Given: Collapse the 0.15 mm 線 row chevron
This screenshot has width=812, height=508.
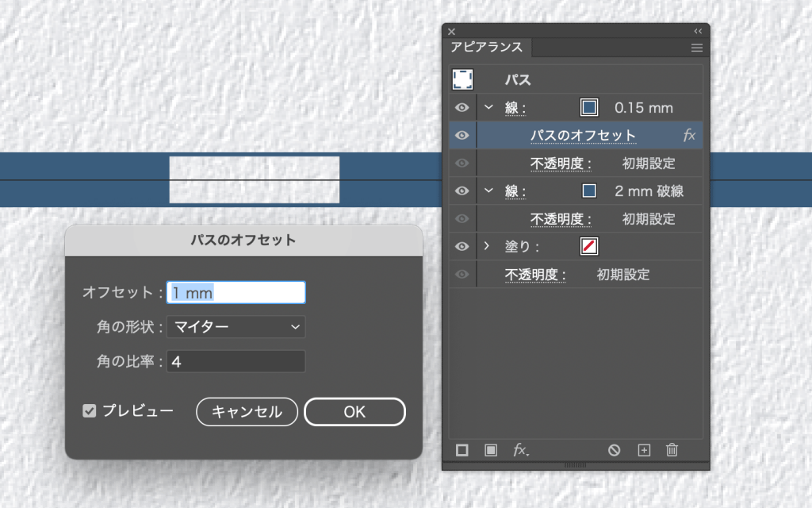Looking at the screenshot, I should [x=488, y=108].
